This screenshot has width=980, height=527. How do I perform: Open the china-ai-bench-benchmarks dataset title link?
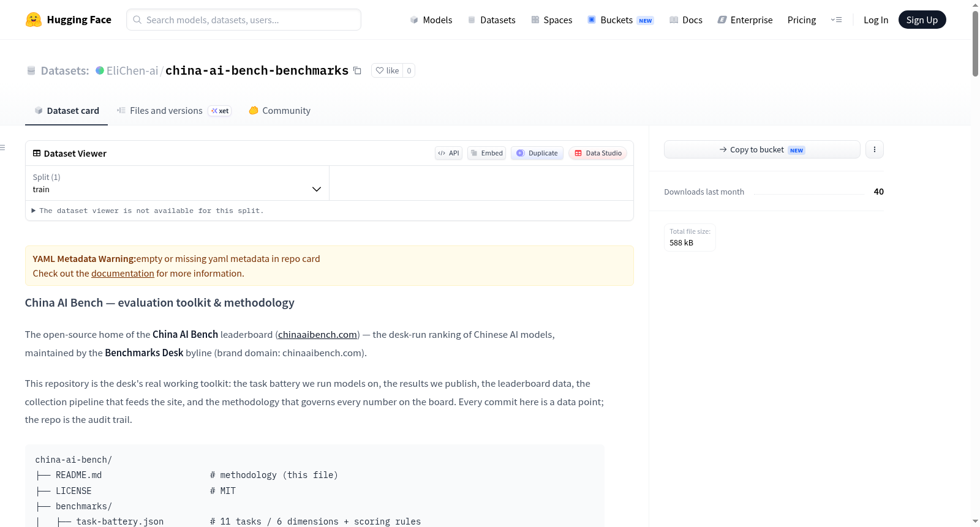click(257, 70)
